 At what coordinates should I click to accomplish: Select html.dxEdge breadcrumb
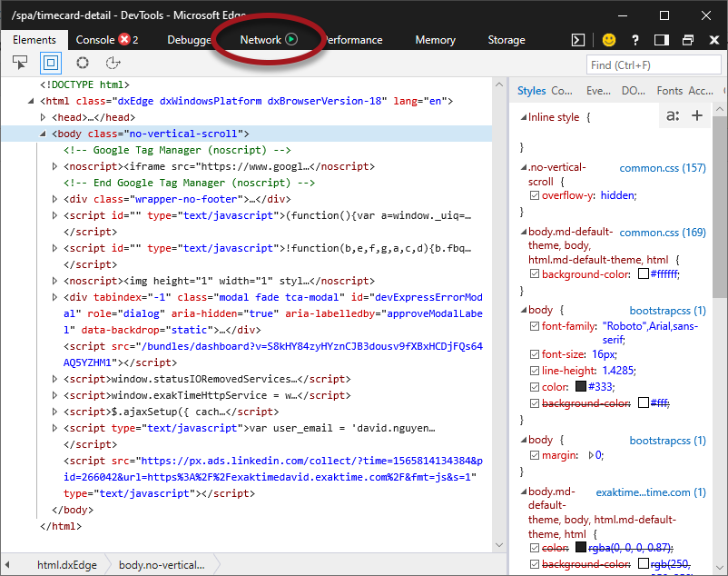point(67,565)
